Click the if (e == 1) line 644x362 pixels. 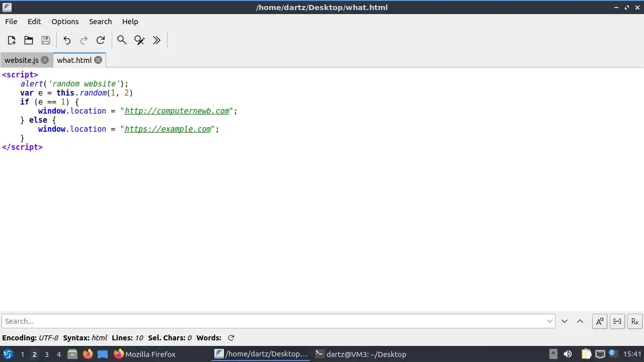(49, 102)
